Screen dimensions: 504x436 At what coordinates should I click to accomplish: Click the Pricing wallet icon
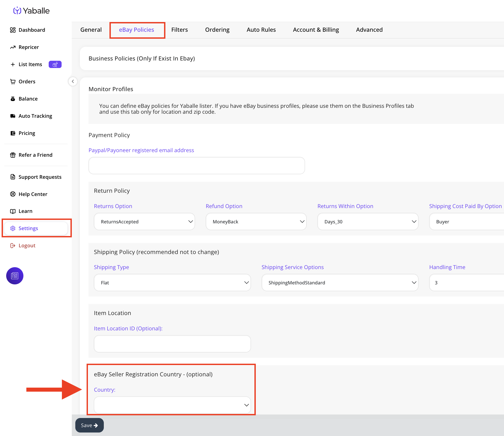coord(13,133)
